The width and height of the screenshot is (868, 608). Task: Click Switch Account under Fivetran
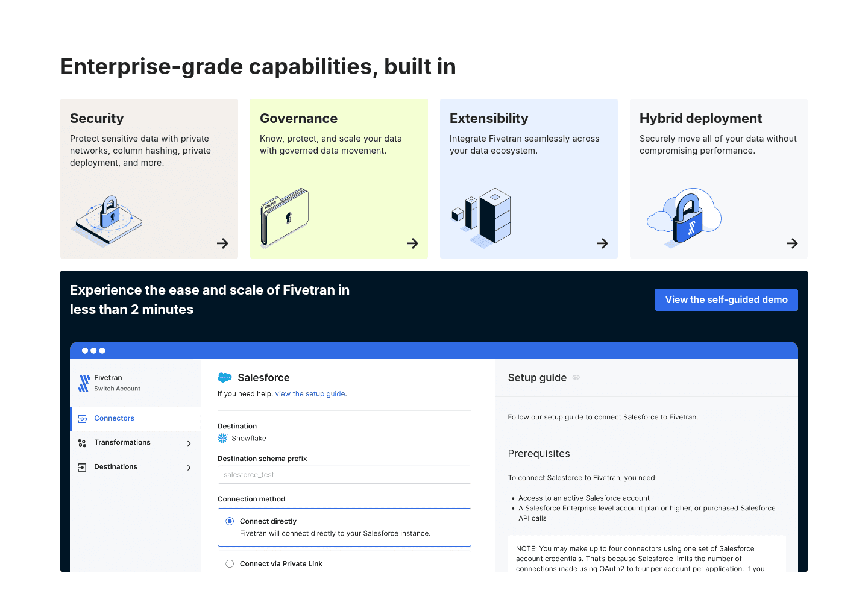[117, 389]
